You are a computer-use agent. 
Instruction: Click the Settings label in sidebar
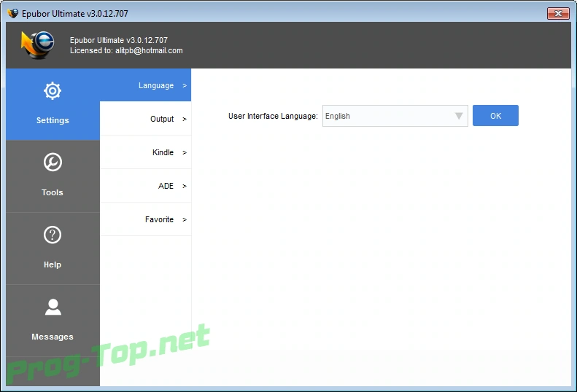[x=53, y=120]
